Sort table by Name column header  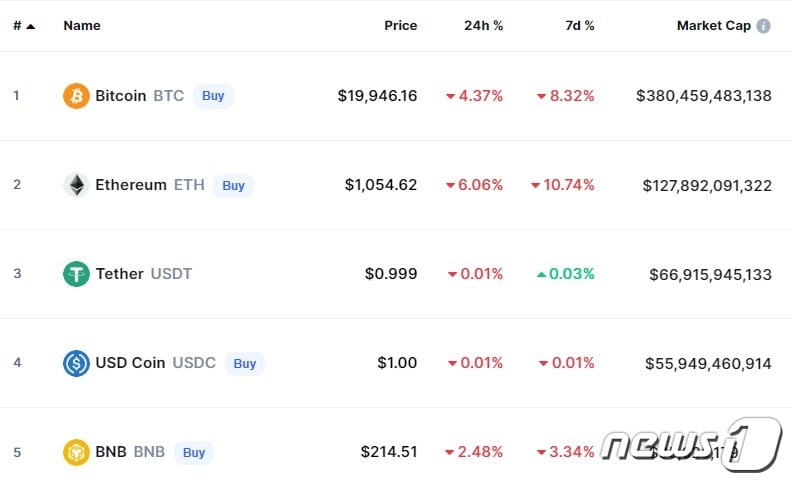[82, 26]
